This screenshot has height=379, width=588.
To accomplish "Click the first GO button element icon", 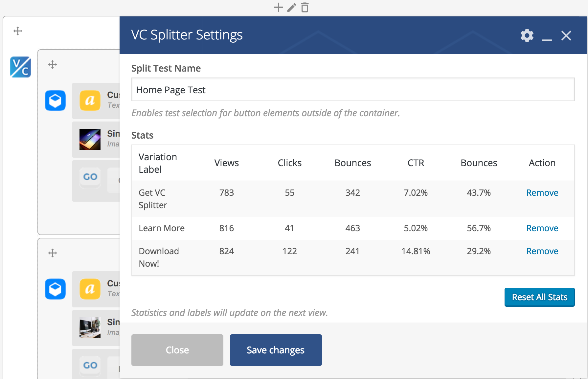I will coord(90,177).
